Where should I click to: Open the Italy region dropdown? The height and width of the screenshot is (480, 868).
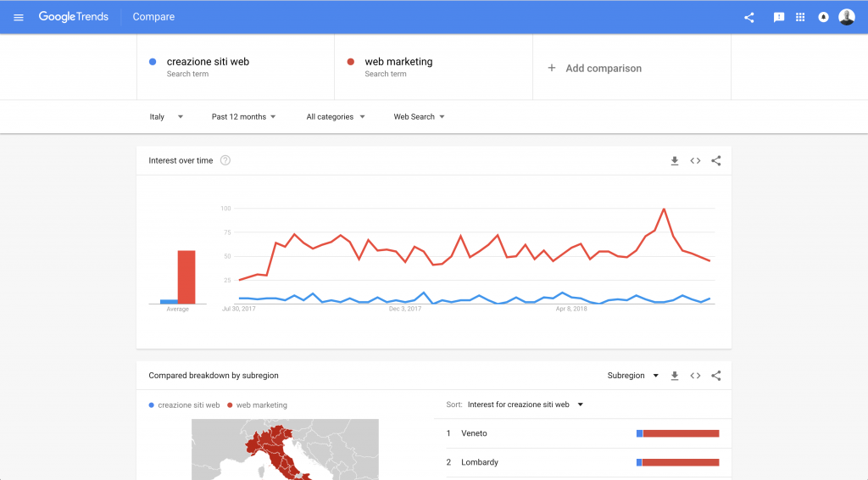[x=166, y=117]
